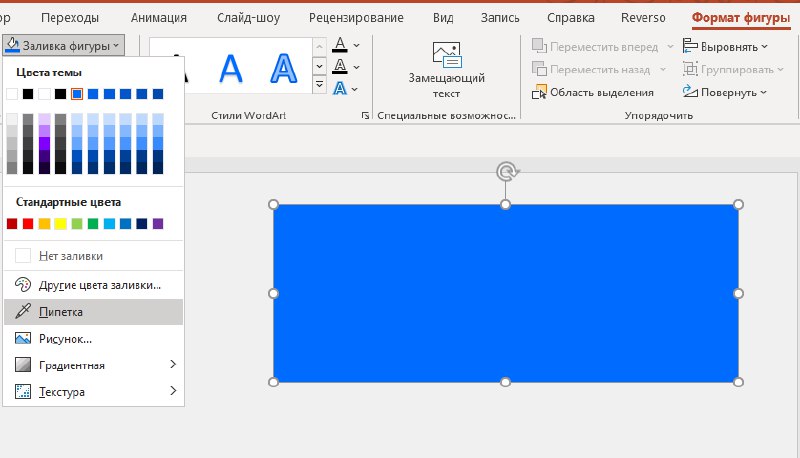
Task: Pick the light green standard color
Action: click(x=77, y=223)
